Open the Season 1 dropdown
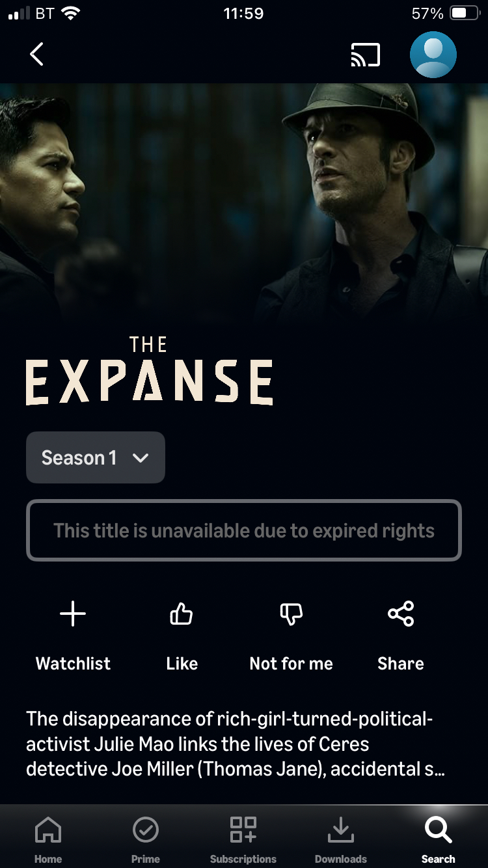The width and height of the screenshot is (488, 868). pyautogui.click(x=96, y=457)
